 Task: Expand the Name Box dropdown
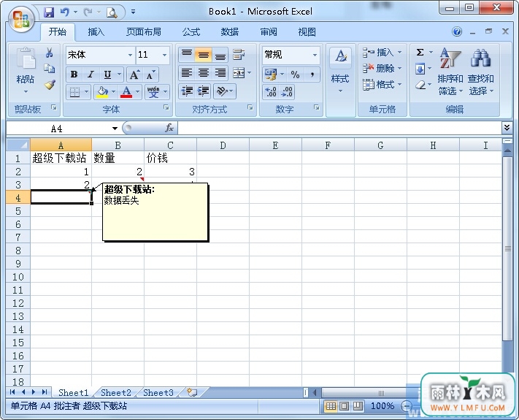point(115,129)
